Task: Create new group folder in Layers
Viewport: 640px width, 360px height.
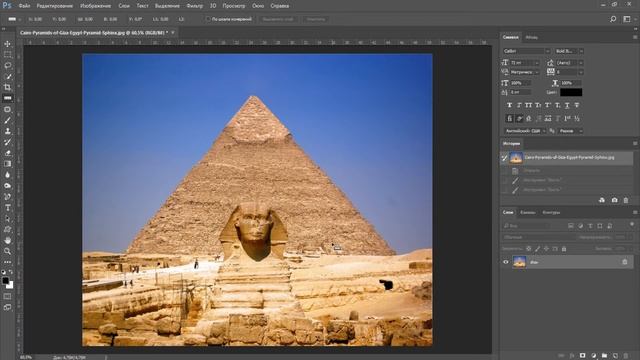Action: [604, 356]
